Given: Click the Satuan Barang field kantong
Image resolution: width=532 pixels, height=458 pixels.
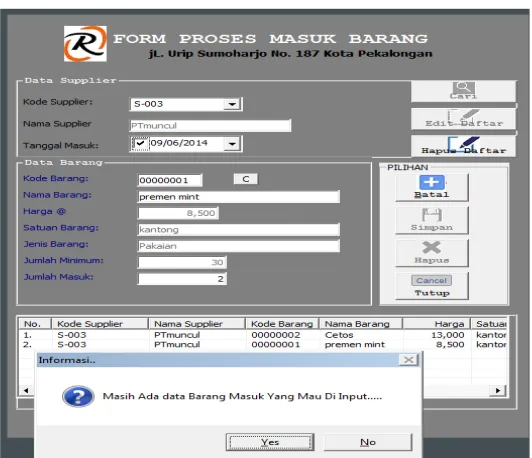Looking at the screenshot, I should tap(239, 230).
